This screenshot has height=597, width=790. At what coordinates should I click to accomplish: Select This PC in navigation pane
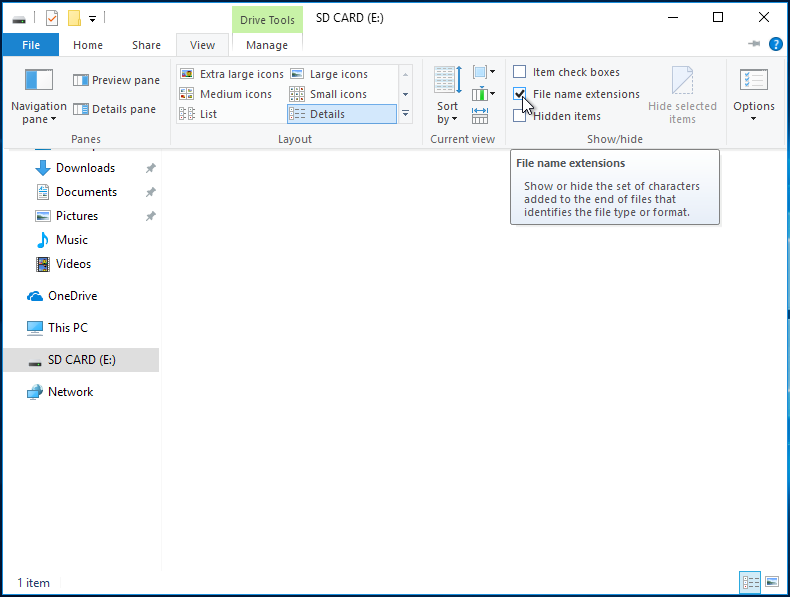pyautogui.click(x=67, y=328)
